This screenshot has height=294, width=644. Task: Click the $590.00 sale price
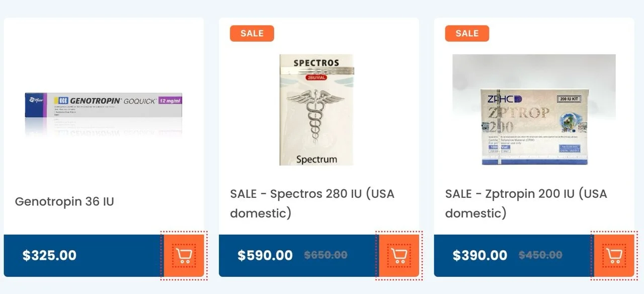tap(265, 255)
